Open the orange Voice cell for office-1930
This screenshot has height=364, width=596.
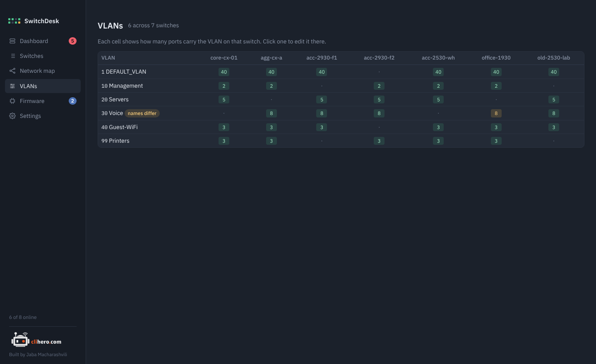496,113
